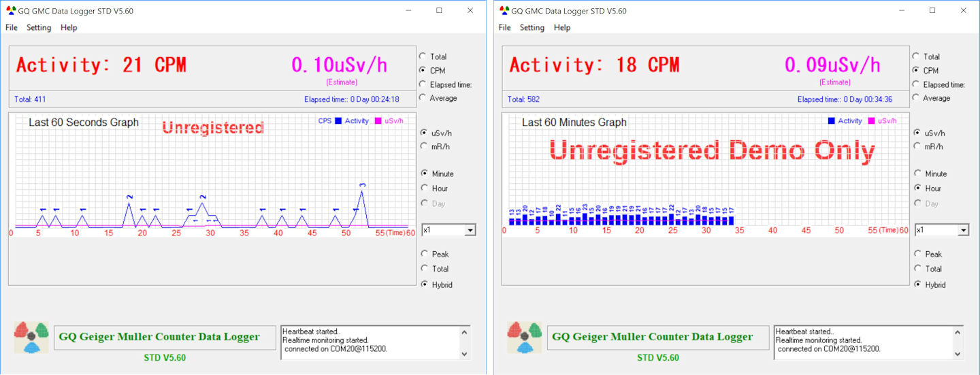
Task: Select Minute radio in right window
Action: click(918, 174)
